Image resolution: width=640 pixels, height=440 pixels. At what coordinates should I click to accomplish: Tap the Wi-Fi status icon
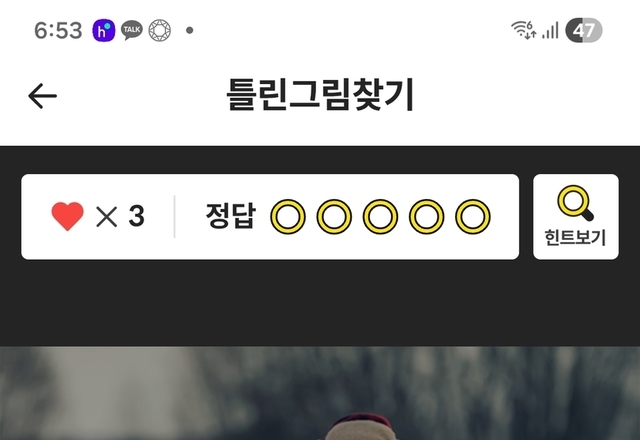click(x=524, y=30)
